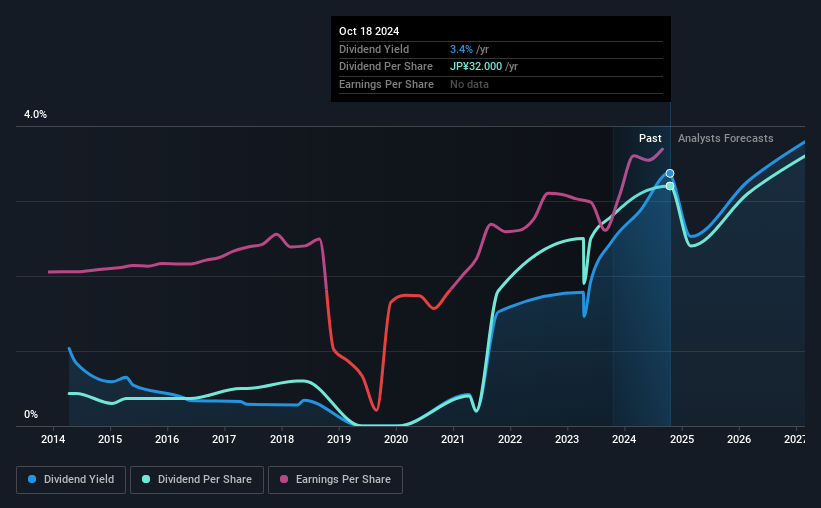Select the 2015 x-axis label
Image resolution: width=821 pixels, height=508 pixels.
click(110, 439)
